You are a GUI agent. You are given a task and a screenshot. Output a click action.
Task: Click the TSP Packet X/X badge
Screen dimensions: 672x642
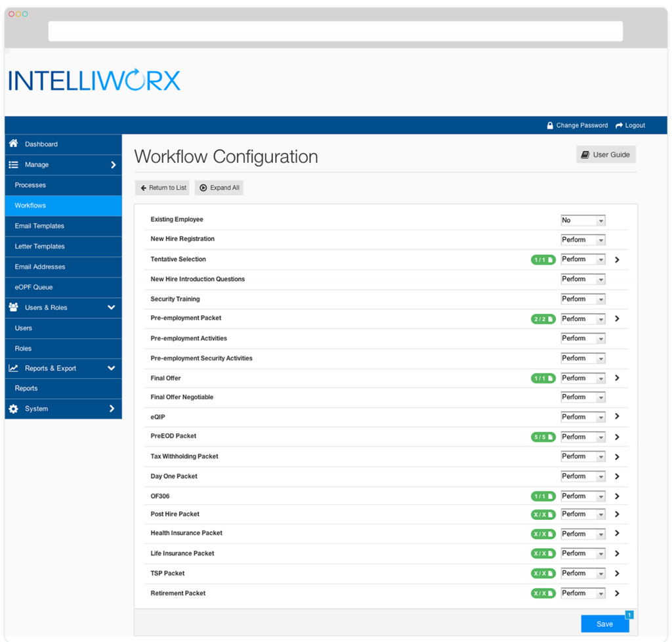pos(543,574)
